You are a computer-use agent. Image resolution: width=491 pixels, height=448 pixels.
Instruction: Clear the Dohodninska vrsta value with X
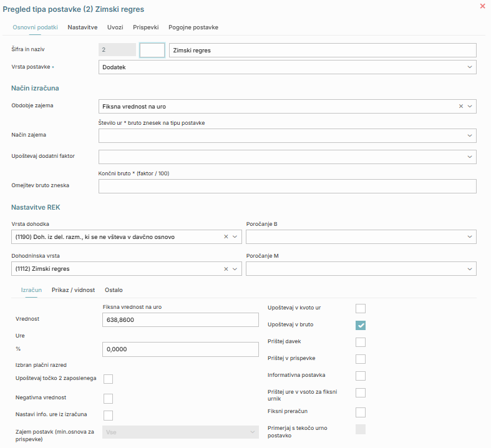point(226,269)
